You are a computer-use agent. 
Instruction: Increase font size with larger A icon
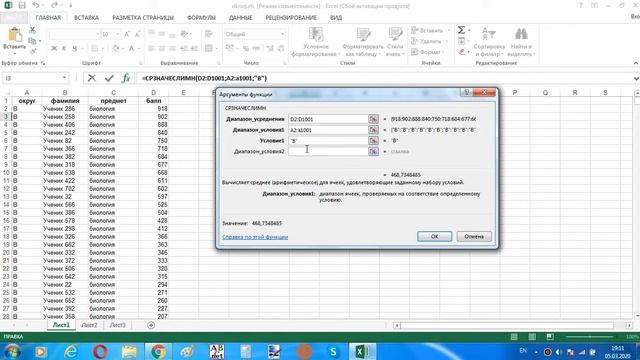click(x=127, y=34)
